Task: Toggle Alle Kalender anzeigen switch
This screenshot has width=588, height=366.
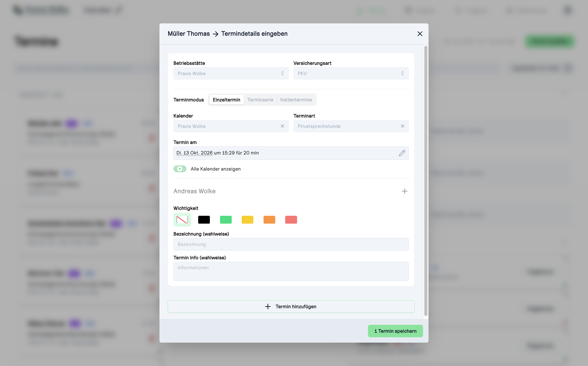Action: pos(180,169)
